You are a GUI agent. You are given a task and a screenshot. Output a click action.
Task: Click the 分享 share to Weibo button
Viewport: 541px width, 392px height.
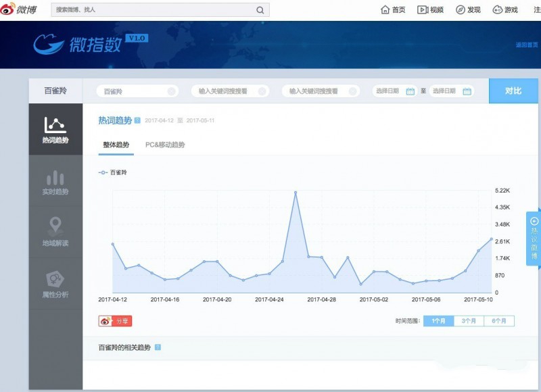pos(115,321)
